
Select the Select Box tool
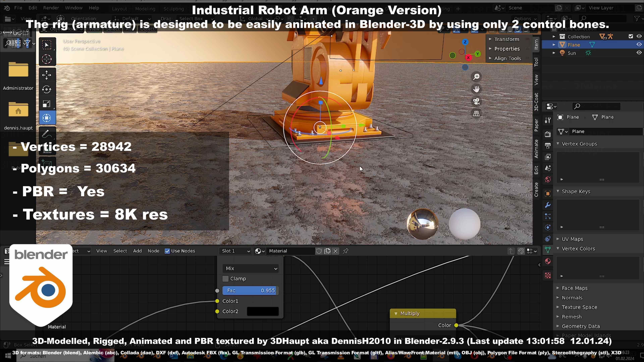(47, 45)
